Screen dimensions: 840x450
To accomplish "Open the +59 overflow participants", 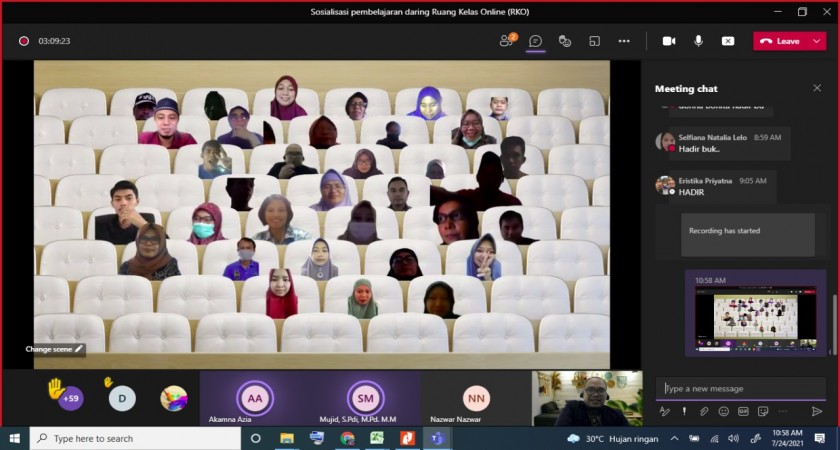I will (70, 399).
